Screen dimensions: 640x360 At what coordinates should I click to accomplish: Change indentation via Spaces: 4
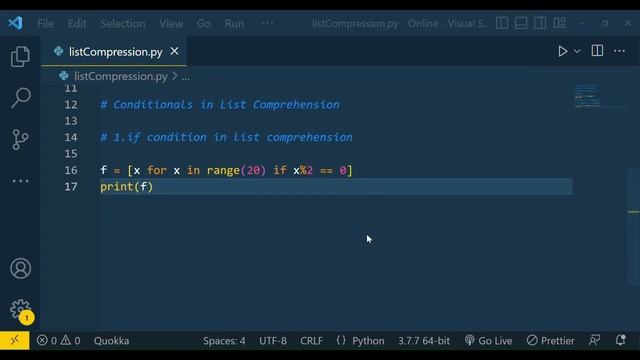(x=224, y=341)
